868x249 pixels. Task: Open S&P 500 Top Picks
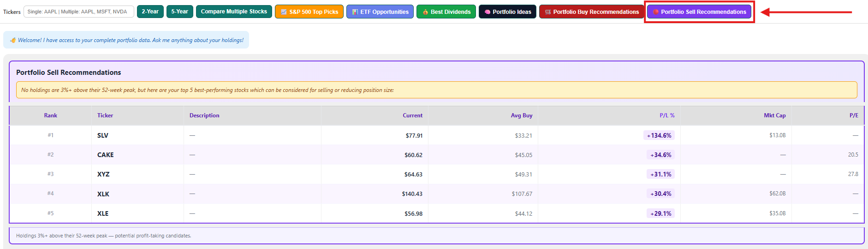[x=309, y=12]
